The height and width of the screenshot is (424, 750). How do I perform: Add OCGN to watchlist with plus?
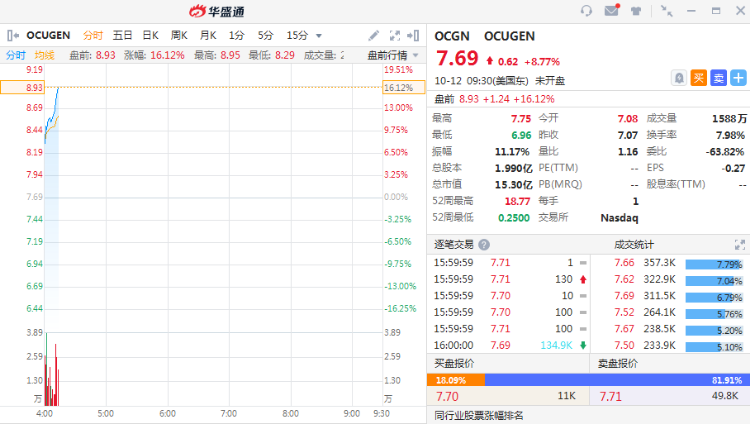(x=738, y=78)
